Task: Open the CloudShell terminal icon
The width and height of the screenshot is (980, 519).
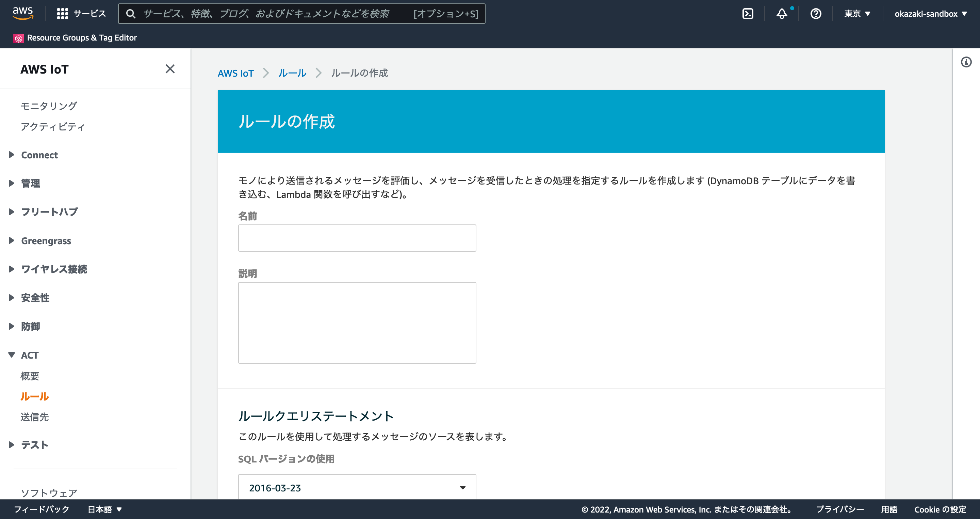Action: click(748, 14)
